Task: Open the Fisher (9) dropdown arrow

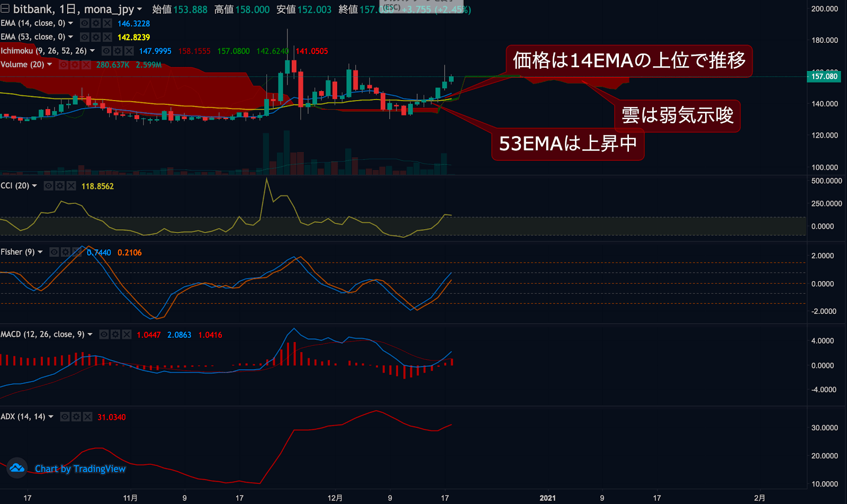Action: [40, 252]
